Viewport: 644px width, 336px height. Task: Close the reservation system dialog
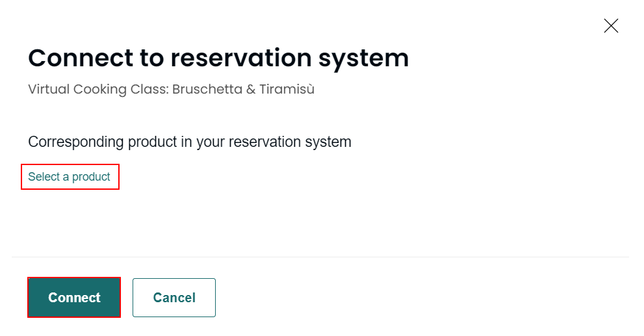point(611,26)
